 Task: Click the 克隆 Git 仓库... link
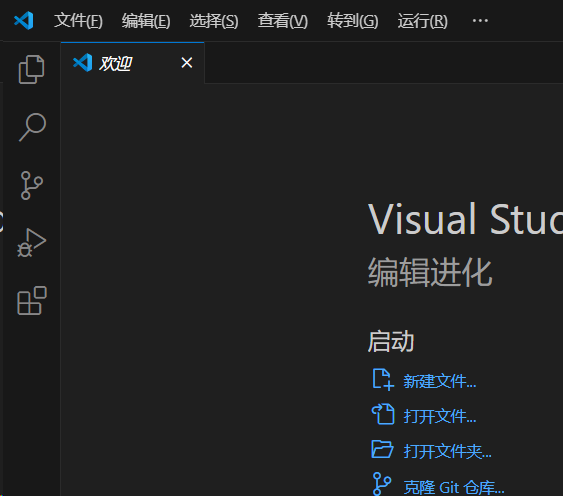click(x=454, y=487)
